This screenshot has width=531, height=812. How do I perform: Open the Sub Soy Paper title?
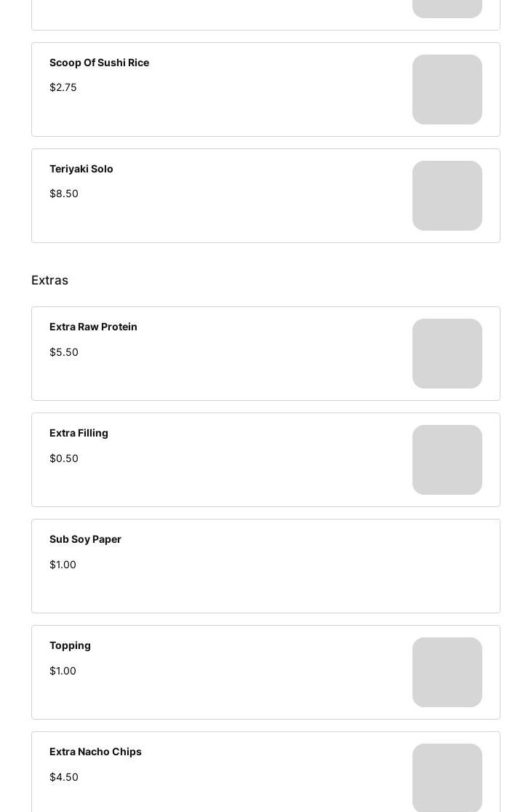[x=85, y=539]
